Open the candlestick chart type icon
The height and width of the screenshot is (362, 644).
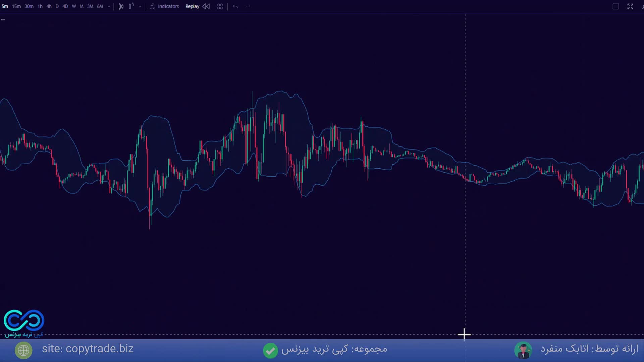point(121,6)
